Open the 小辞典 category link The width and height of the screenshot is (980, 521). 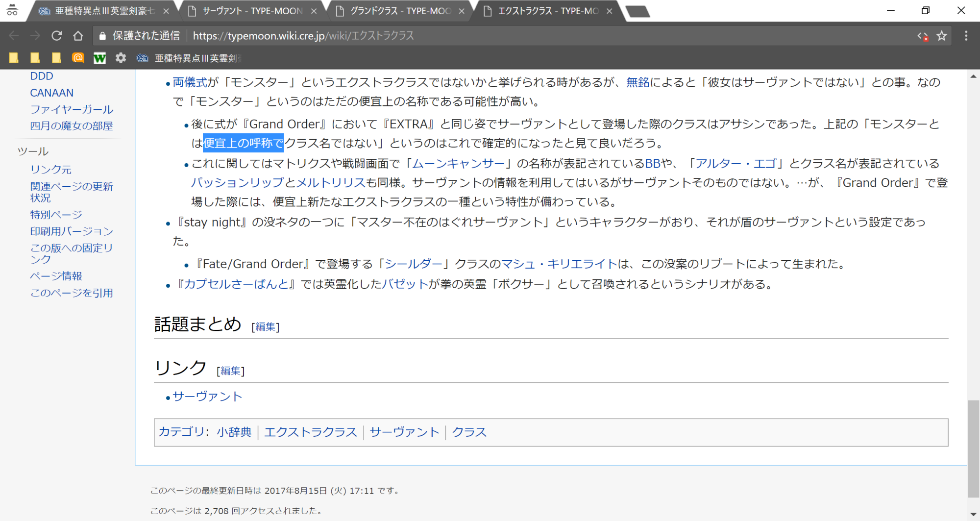234,432
